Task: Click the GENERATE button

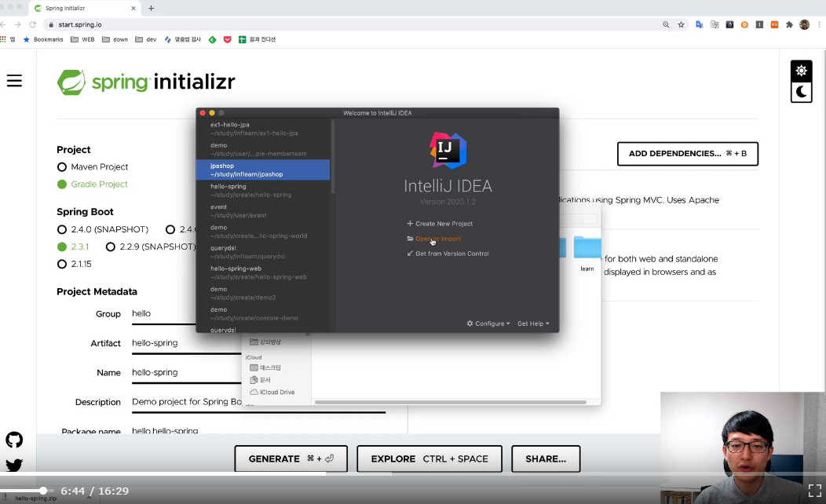Action: click(291, 458)
